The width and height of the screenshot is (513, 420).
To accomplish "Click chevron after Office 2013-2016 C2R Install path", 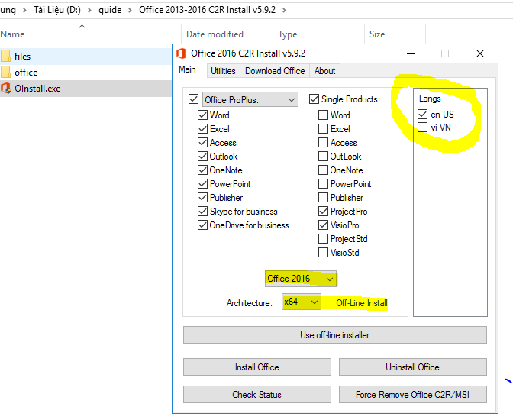I will coord(284,10).
